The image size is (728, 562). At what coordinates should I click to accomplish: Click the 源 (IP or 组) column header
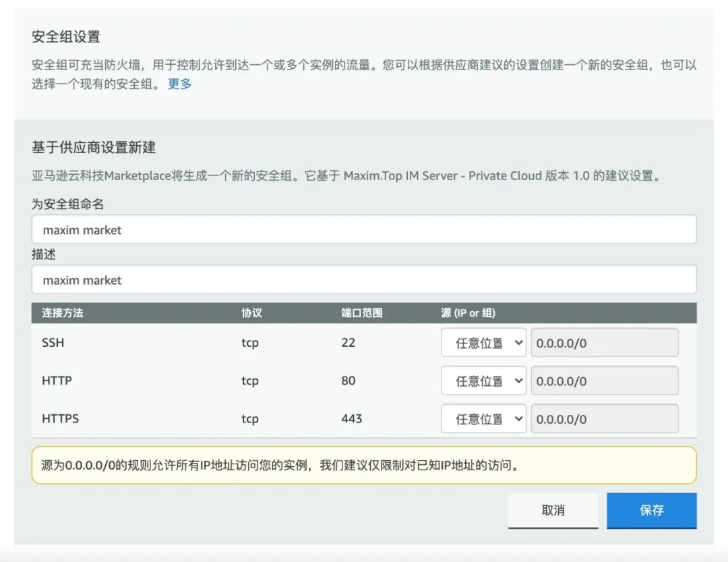[468, 313]
